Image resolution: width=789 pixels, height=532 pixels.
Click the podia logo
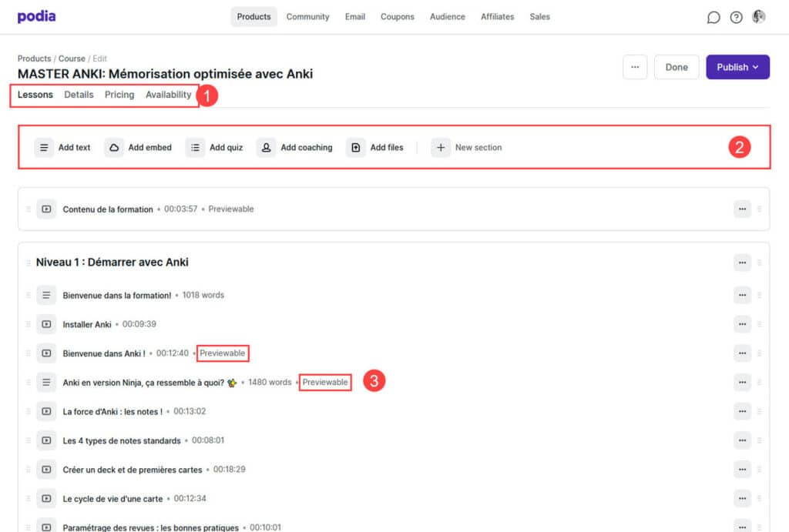point(36,17)
